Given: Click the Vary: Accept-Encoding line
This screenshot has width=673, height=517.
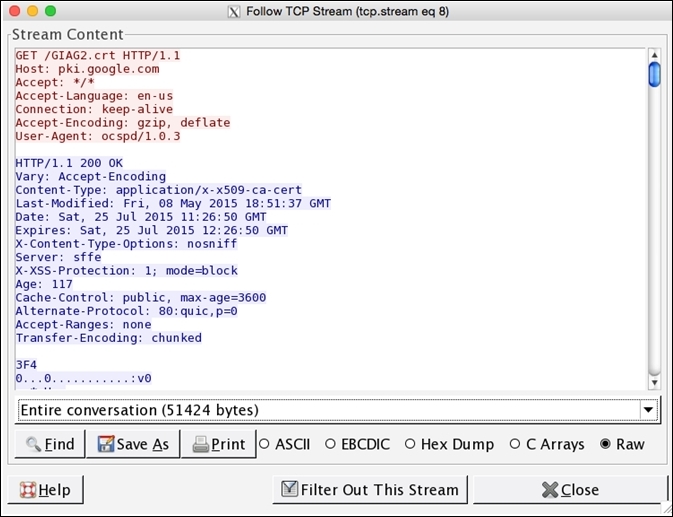Looking at the screenshot, I should (x=91, y=176).
